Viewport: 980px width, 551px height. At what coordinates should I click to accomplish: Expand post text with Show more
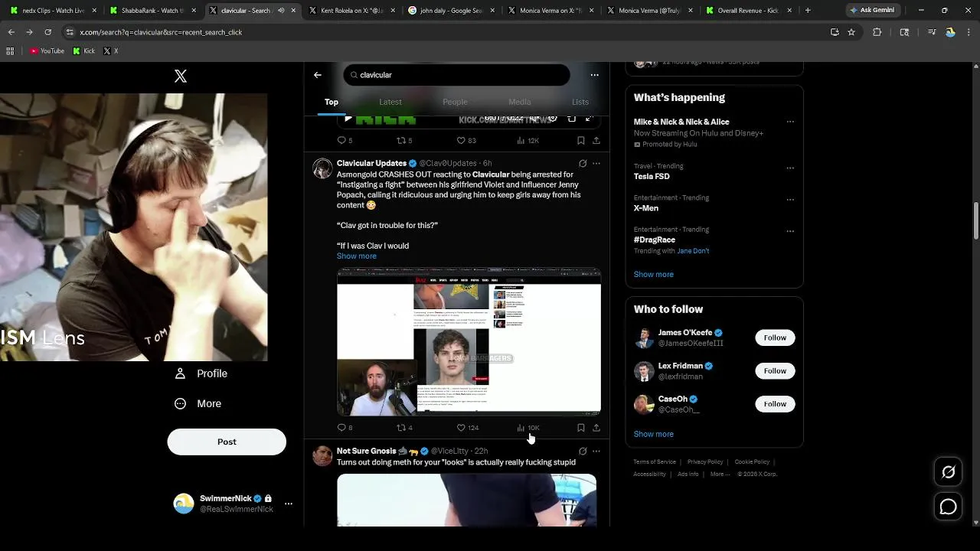pos(357,256)
